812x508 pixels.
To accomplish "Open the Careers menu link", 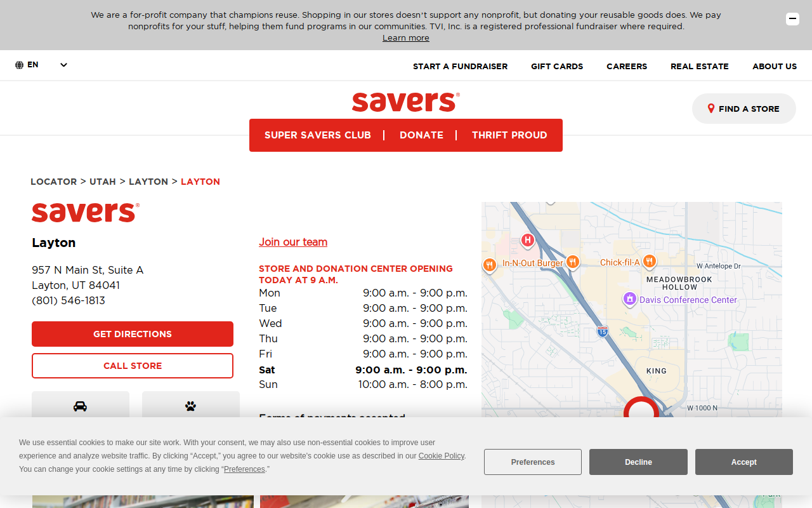I will pyautogui.click(x=627, y=66).
